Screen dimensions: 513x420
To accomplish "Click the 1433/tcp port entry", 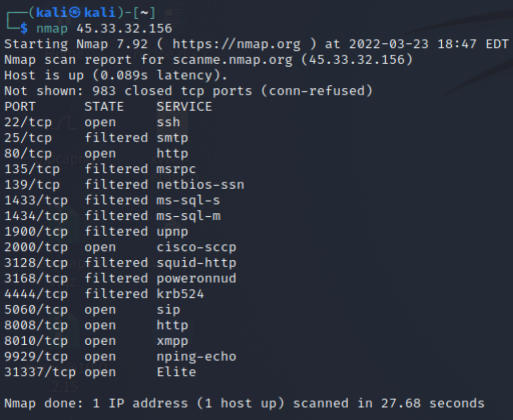I will 36,201.
